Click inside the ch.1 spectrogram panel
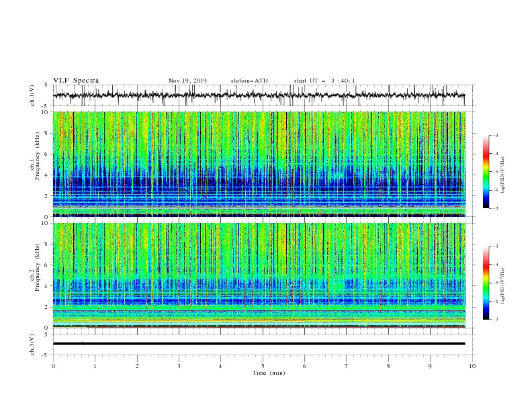This screenshot has width=532, height=411. [x=259, y=164]
